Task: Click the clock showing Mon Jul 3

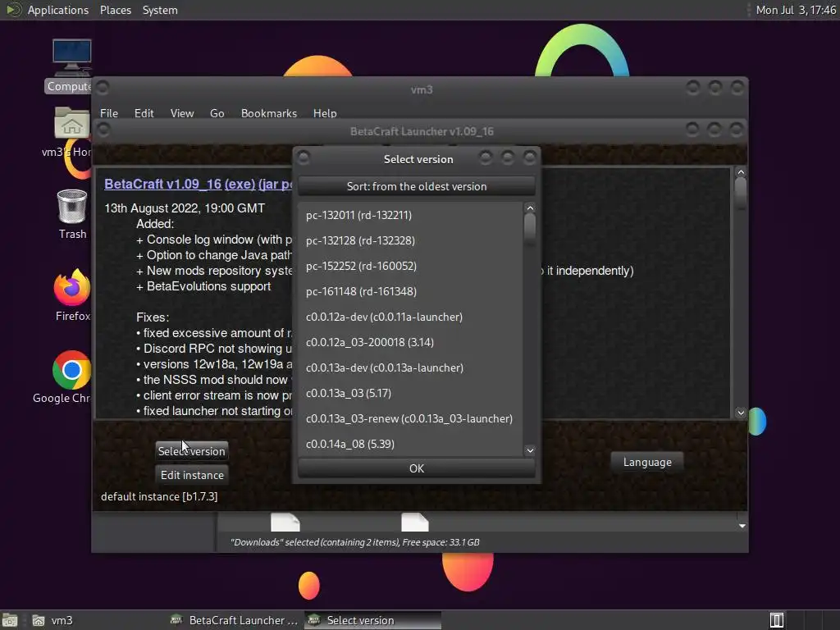Action: (x=796, y=10)
